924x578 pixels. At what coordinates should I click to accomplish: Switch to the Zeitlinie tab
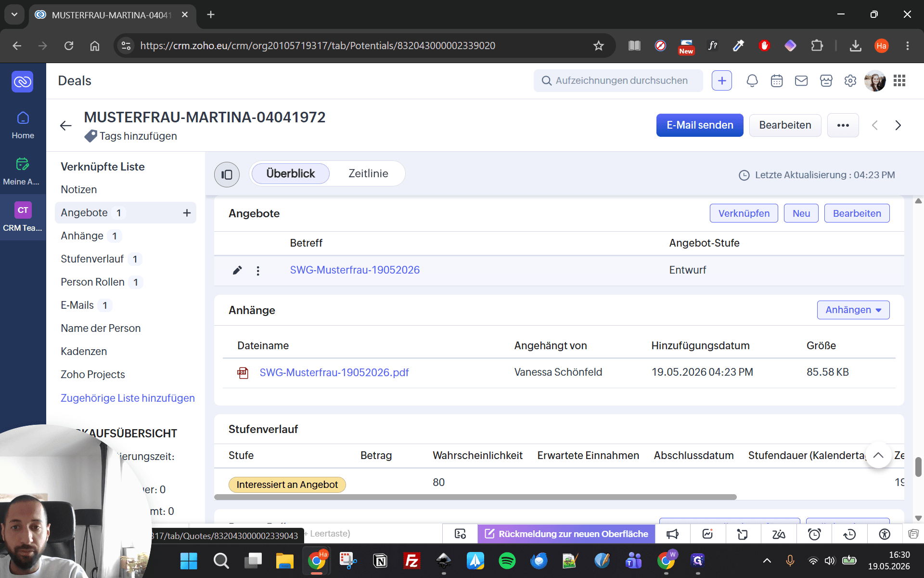tap(368, 173)
